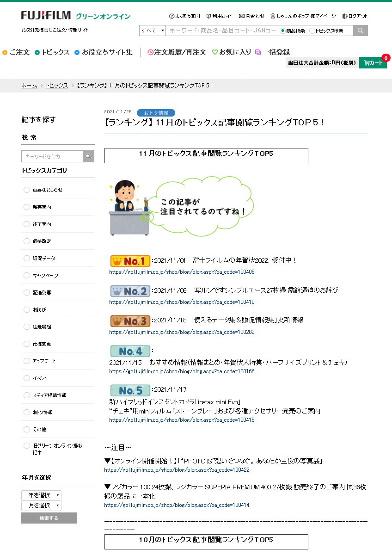Image resolution: width=392 pixels, height=555 pixels.
Task: Open My Page user icon
Action: tap(273, 16)
